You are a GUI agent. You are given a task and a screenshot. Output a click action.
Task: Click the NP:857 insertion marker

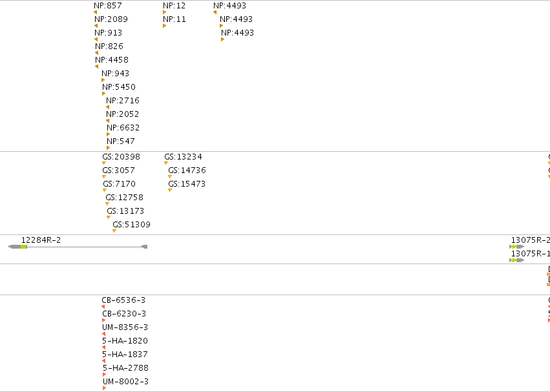tap(96, 13)
